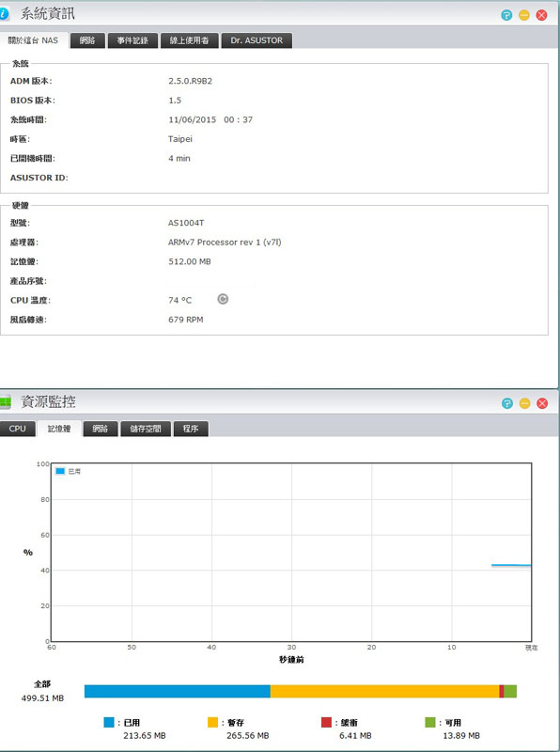560x752 pixels.
Task: Switch to CPU tab in Resource Monitor
Action: coord(17,429)
